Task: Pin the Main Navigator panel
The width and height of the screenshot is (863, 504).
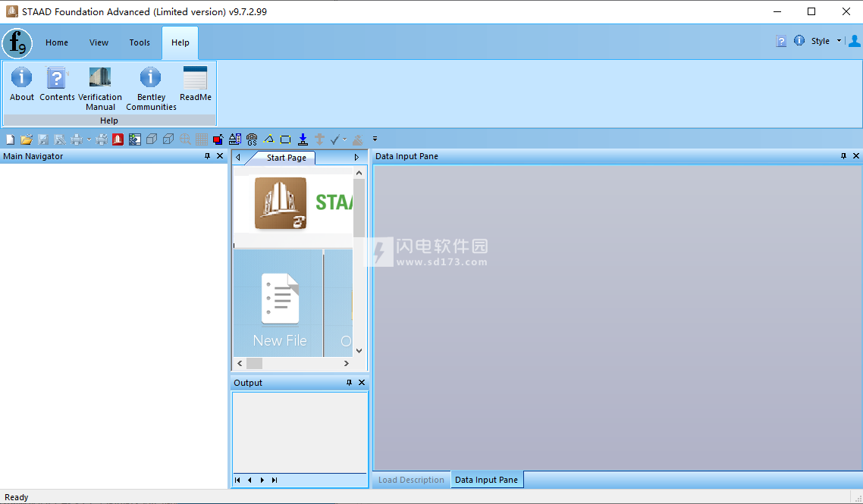Action: click(208, 156)
